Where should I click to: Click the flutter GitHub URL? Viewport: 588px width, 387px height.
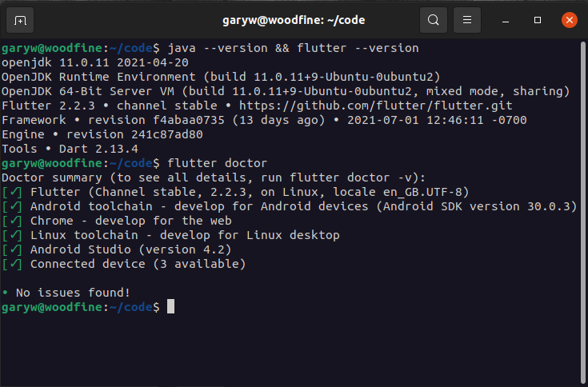(376, 106)
